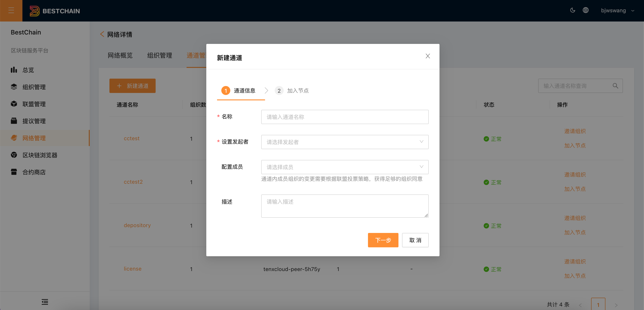
Task: Click the green status icon for cctest
Action: pos(486,139)
